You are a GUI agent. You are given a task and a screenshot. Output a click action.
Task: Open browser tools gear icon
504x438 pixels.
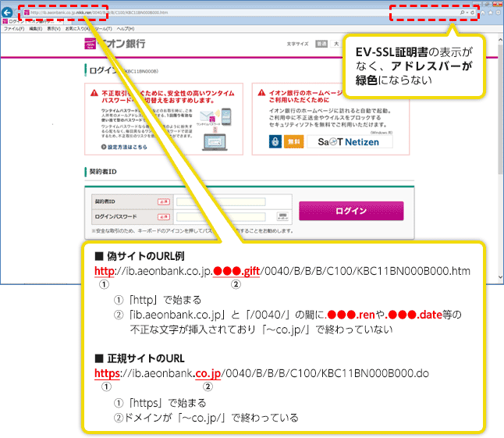[x=499, y=12]
